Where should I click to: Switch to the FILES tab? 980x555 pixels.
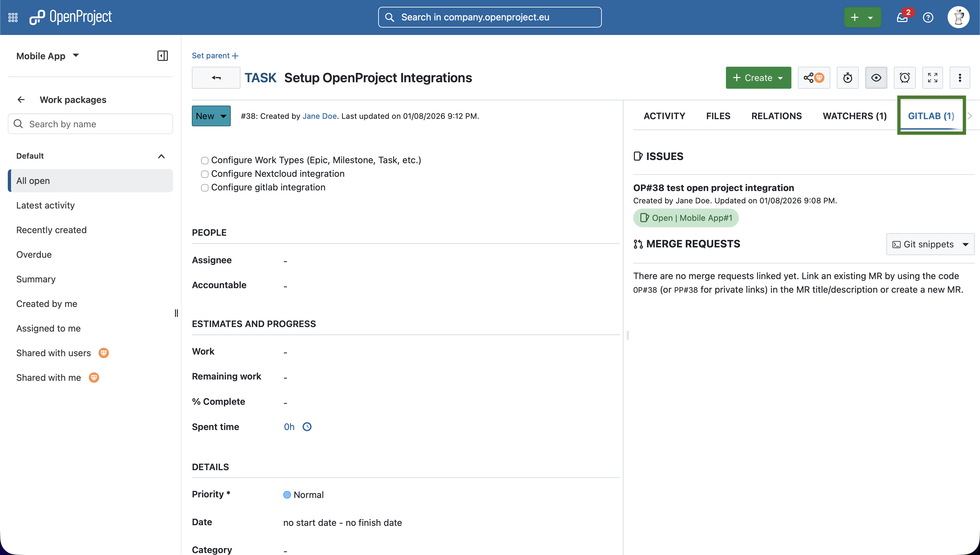coord(718,116)
